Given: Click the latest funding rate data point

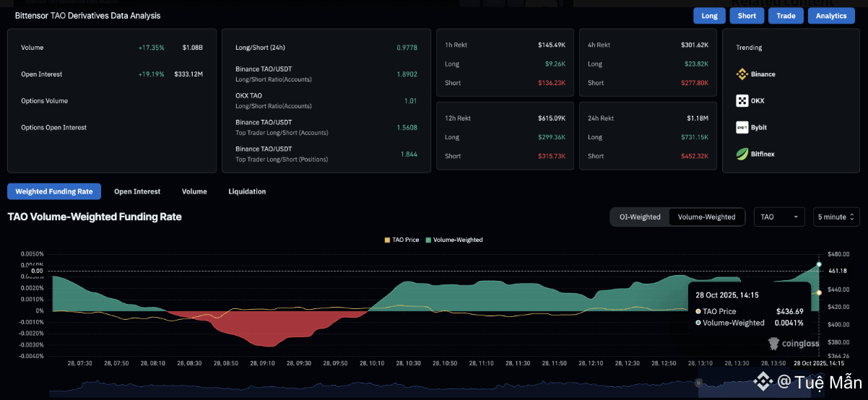Looking at the screenshot, I should pos(819,264).
